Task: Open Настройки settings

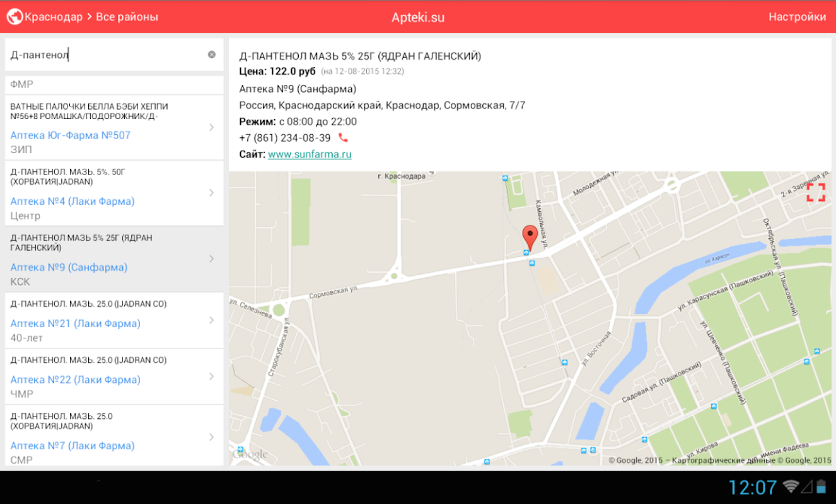Action: click(x=797, y=17)
